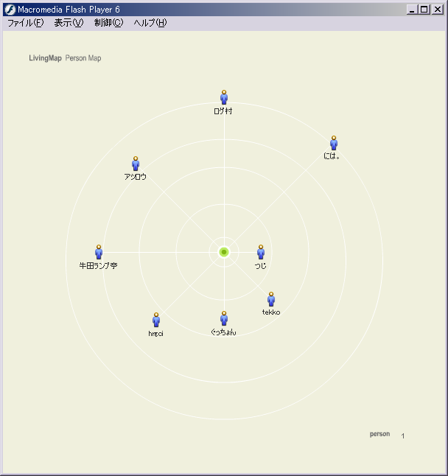This screenshot has width=448, height=476.
Task: Maximize the Flash Player window
Action: coord(424,10)
